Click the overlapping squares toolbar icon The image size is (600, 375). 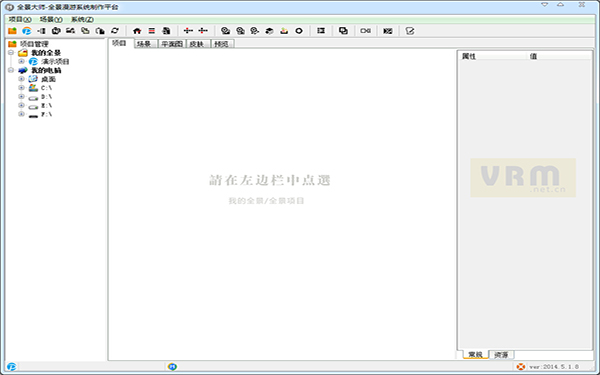coord(343,31)
